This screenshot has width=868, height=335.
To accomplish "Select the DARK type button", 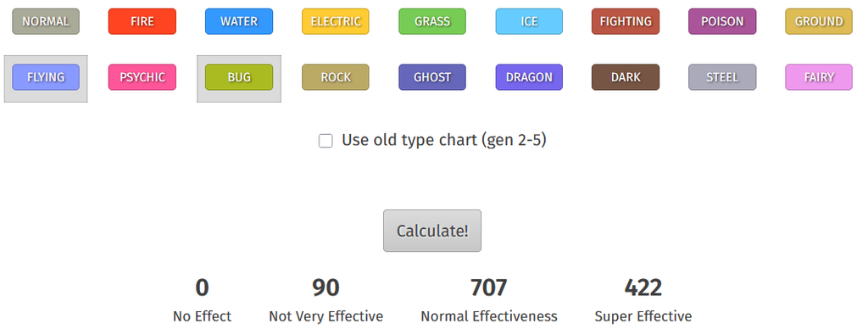I will [626, 77].
